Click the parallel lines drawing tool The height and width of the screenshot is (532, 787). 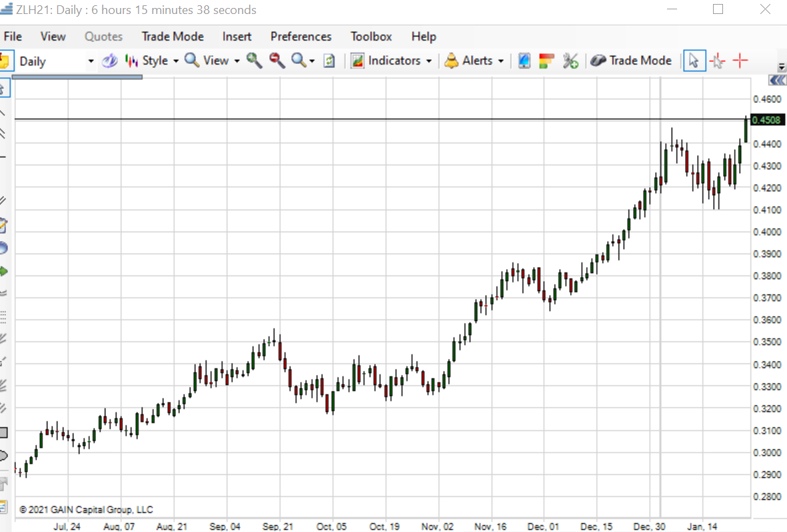(3, 133)
